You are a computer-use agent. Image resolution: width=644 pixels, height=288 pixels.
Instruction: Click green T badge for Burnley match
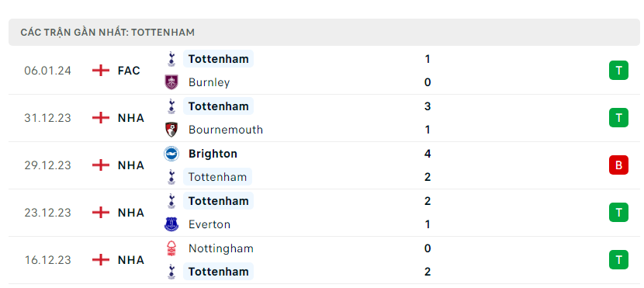[x=618, y=71]
